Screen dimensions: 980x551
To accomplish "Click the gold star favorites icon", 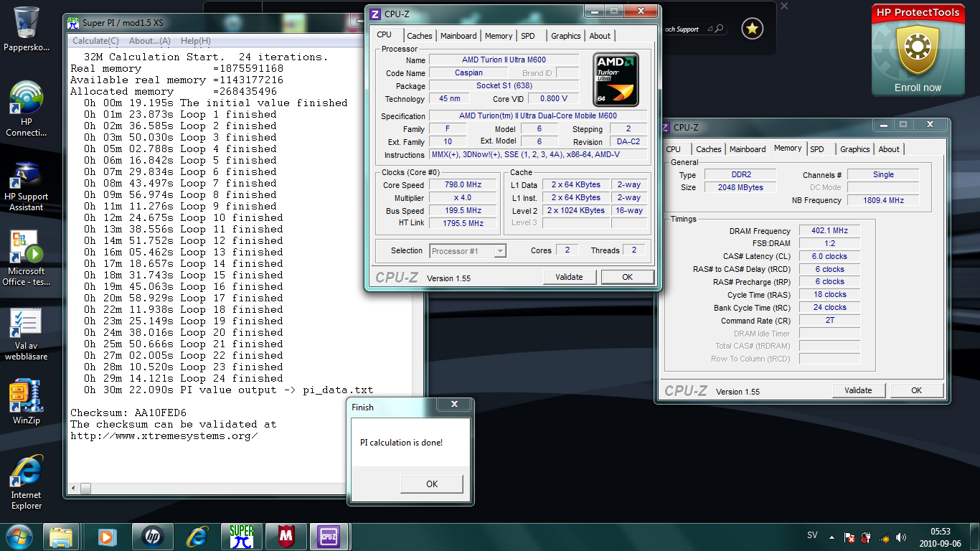I will pos(752,29).
